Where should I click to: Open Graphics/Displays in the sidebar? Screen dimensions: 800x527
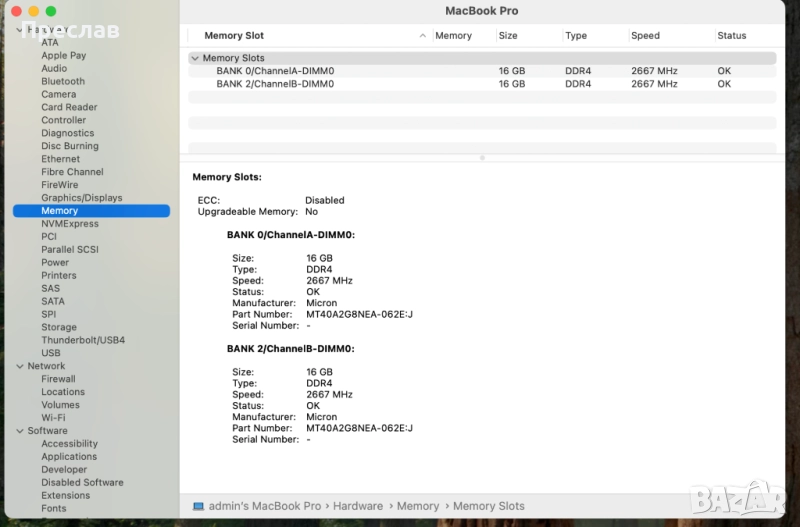point(82,198)
